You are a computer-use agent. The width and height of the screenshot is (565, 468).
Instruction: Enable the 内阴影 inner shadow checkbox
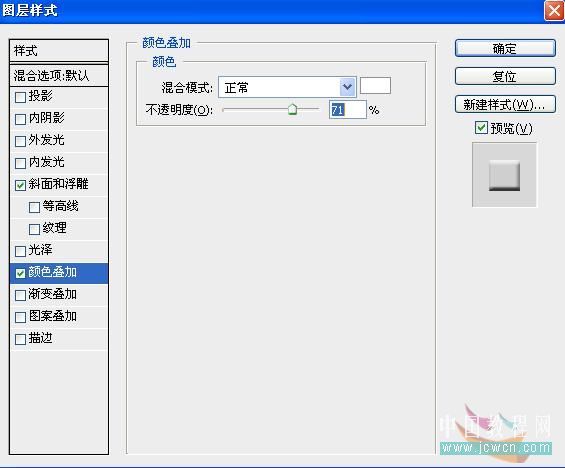21,119
